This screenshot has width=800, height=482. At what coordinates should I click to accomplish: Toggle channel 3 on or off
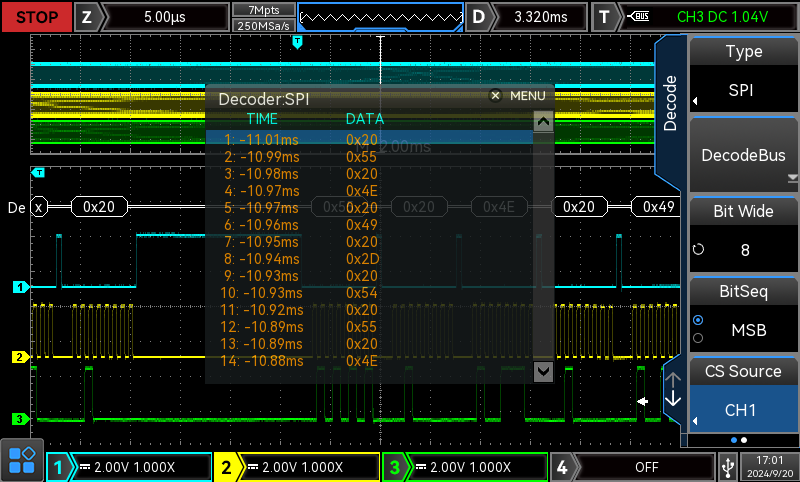coord(394,467)
